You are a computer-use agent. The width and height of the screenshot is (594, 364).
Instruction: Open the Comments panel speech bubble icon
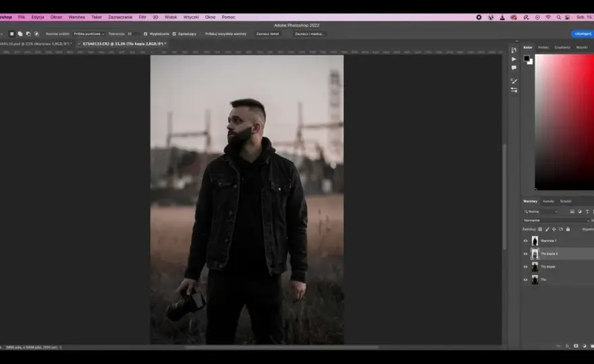tap(514, 67)
